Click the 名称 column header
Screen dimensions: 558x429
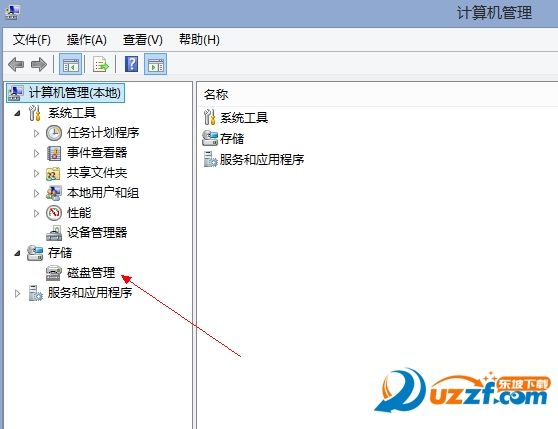[216, 95]
